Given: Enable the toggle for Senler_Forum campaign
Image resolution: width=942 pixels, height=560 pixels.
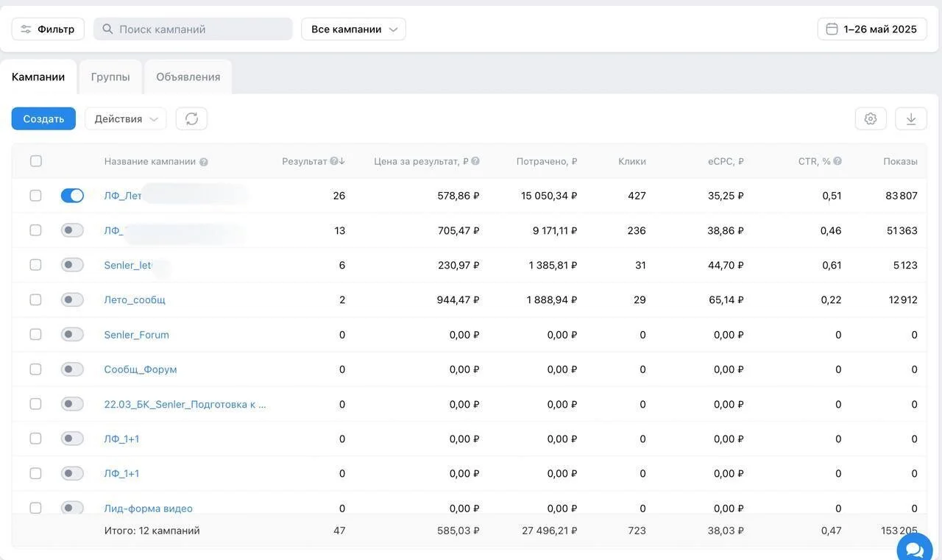Looking at the screenshot, I should tap(72, 334).
